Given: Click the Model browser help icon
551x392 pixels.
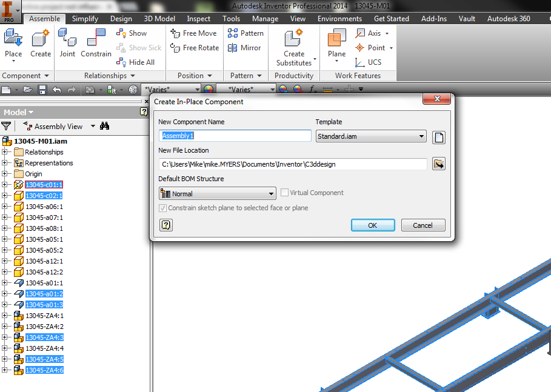Looking at the screenshot, I should coord(144,111).
